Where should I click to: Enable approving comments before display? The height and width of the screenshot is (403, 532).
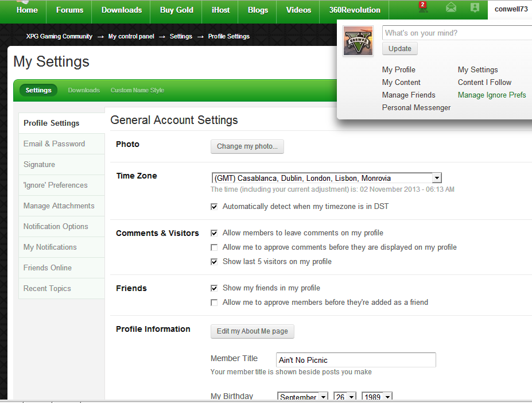tap(214, 247)
